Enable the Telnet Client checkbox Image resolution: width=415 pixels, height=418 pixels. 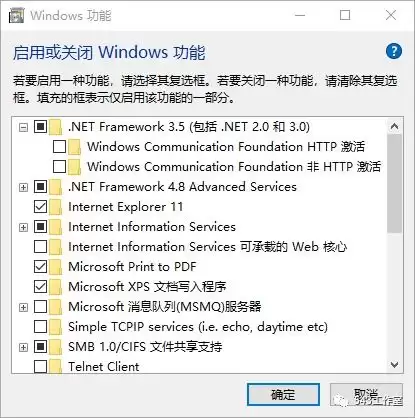40,367
